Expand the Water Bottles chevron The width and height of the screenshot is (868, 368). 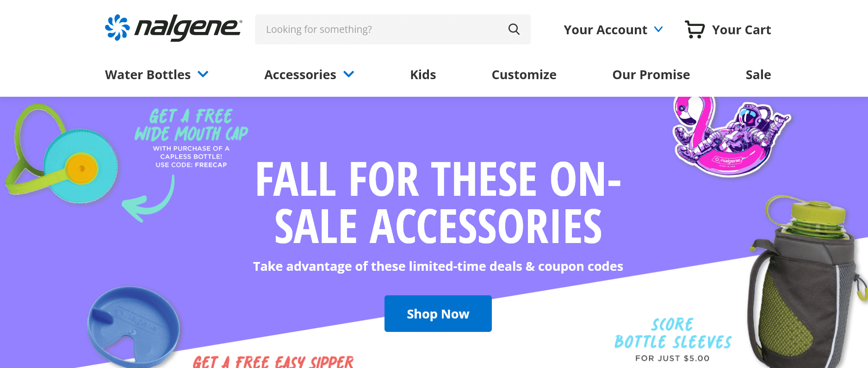[x=203, y=74]
